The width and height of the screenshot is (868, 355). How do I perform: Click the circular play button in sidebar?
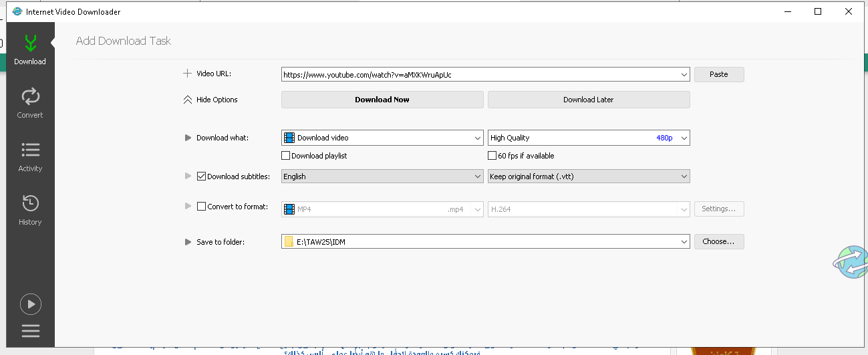(30, 305)
